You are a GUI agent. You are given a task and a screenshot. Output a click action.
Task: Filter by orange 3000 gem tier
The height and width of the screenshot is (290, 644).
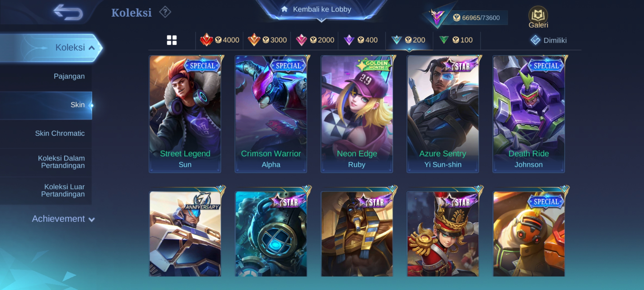click(x=267, y=40)
